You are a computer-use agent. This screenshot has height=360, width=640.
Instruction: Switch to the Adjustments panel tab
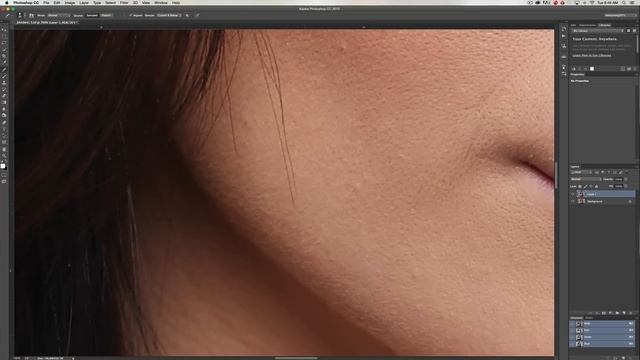tap(588, 25)
